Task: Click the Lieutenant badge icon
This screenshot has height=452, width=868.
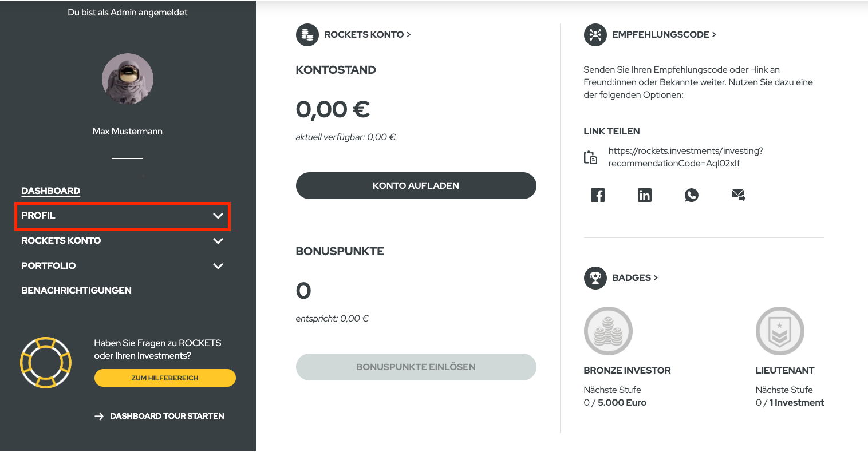Action: (x=780, y=331)
